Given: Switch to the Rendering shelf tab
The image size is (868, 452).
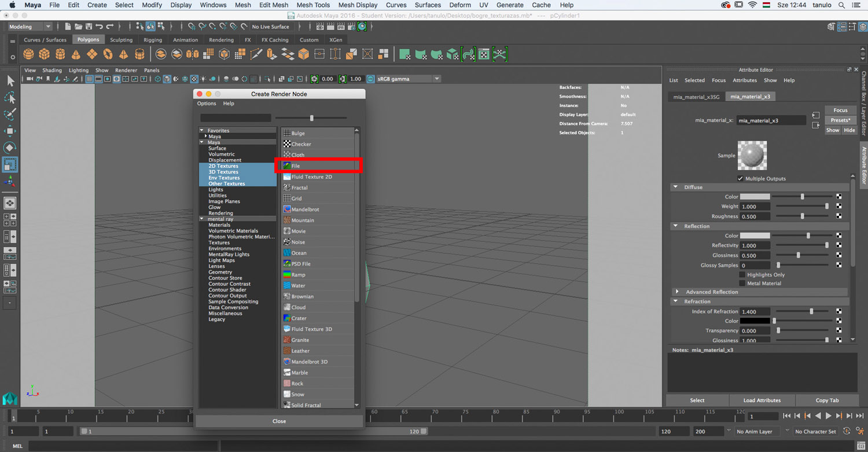Looking at the screenshot, I should click(x=221, y=40).
